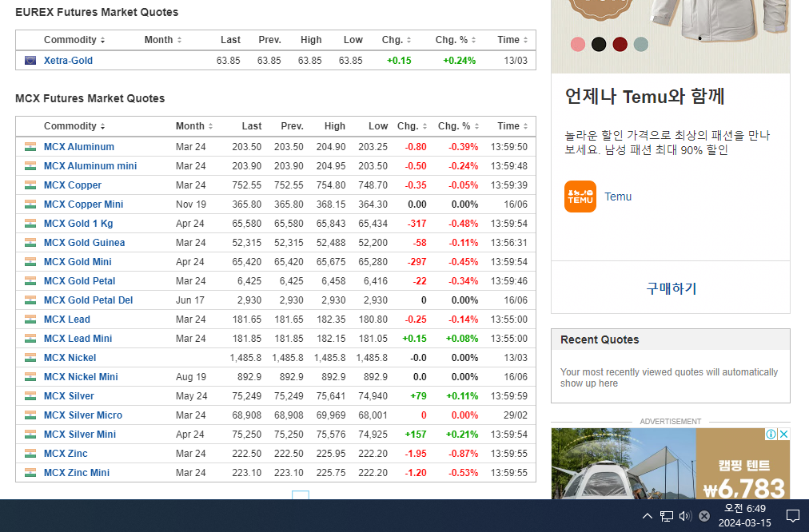
Task: Click the EU flag icon beside Xetra-Gold
Action: 30,61
